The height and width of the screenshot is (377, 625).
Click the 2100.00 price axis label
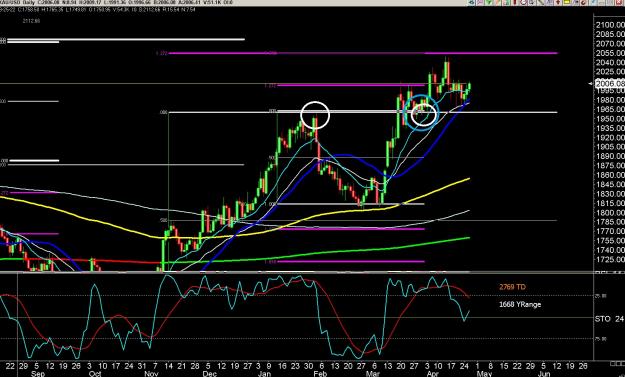point(610,25)
